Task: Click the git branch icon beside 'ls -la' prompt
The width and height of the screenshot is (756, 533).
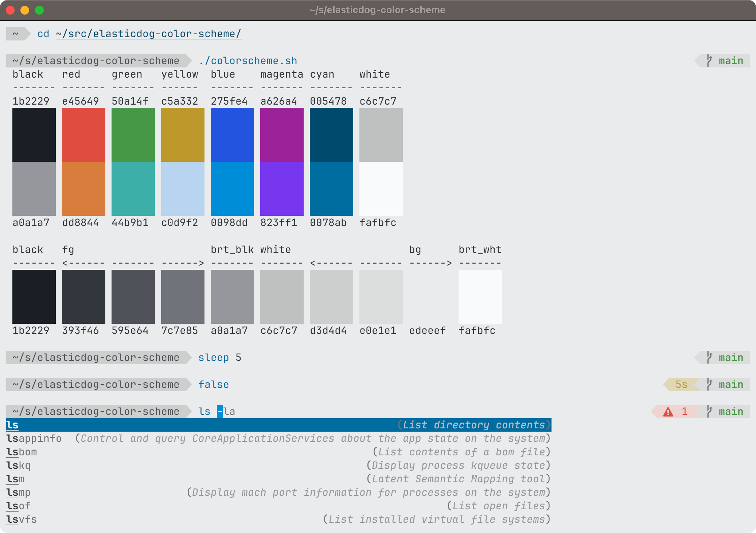Action: [x=709, y=411]
